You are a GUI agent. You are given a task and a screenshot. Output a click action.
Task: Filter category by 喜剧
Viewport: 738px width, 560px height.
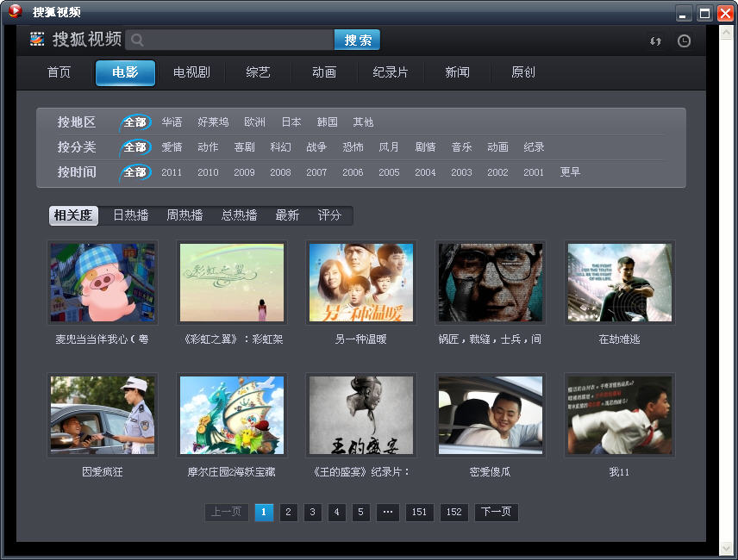point(244,147)
